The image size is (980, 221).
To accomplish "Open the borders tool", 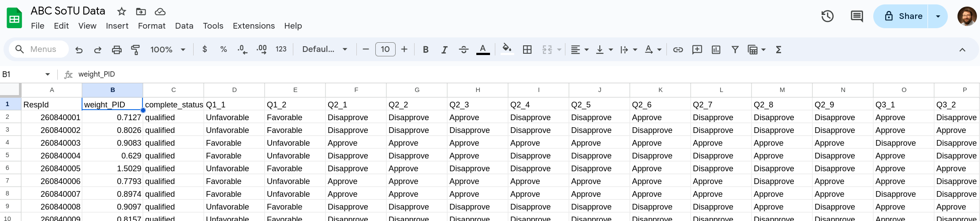I will click(527, 50).
